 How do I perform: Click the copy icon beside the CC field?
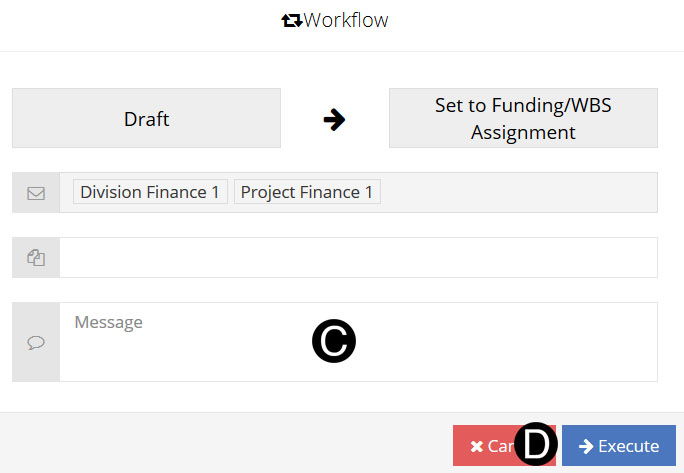[36, 258]
